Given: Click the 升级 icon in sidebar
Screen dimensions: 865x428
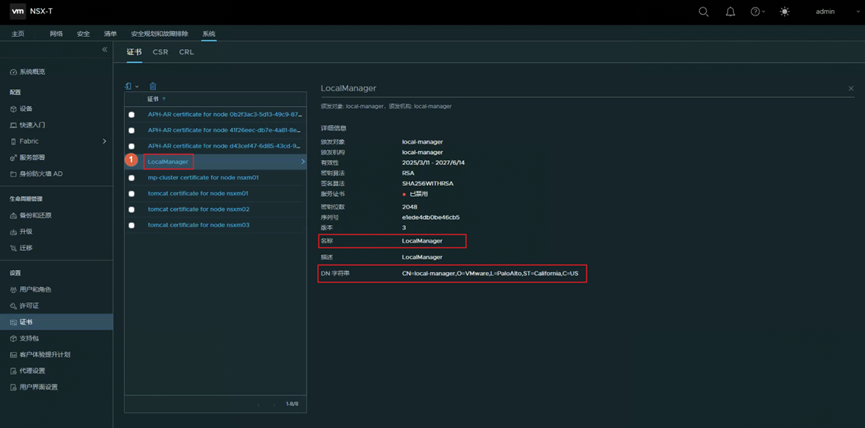Looking at the screenshot, I should 14,232.
